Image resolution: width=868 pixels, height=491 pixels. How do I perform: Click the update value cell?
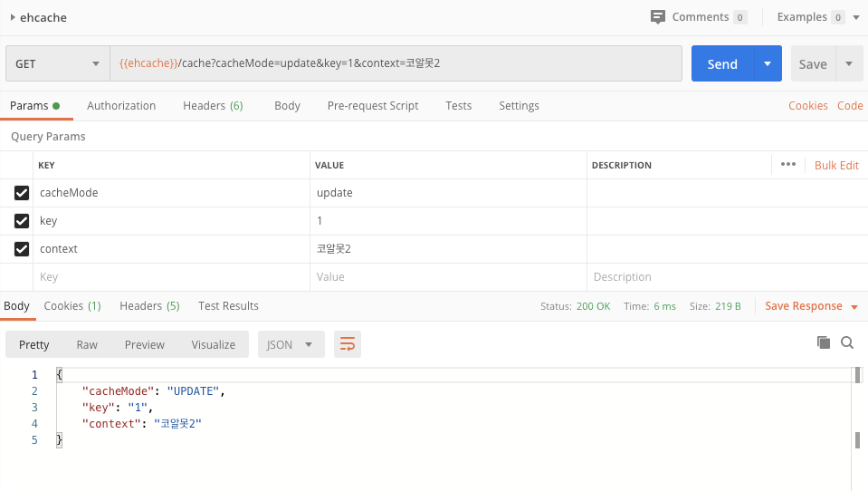[x=448, y=193]
